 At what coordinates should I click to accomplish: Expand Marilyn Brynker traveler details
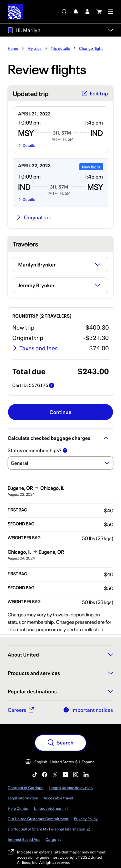click(x=61, y=265)
